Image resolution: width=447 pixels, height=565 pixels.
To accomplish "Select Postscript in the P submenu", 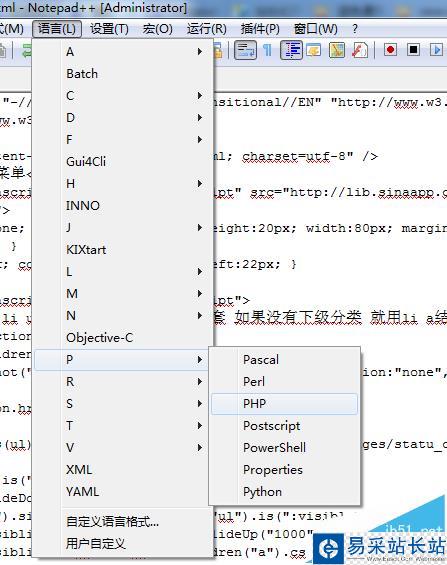I will click(285, 426).
